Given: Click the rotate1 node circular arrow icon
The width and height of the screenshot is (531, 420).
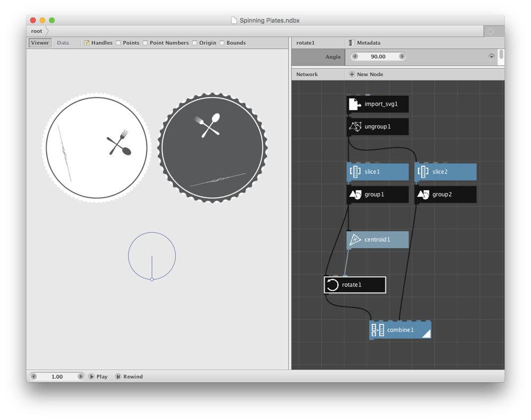Looking at the screenshot, I should click(332, 285).
